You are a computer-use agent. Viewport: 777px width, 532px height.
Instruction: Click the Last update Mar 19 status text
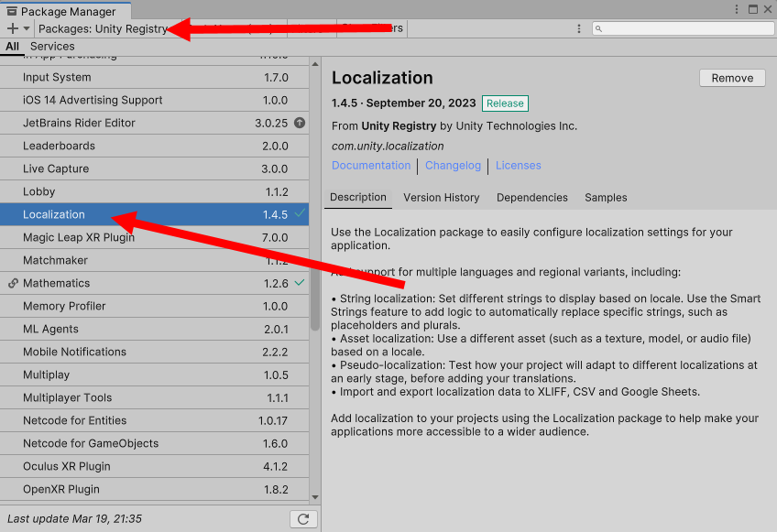click(74, 519)
